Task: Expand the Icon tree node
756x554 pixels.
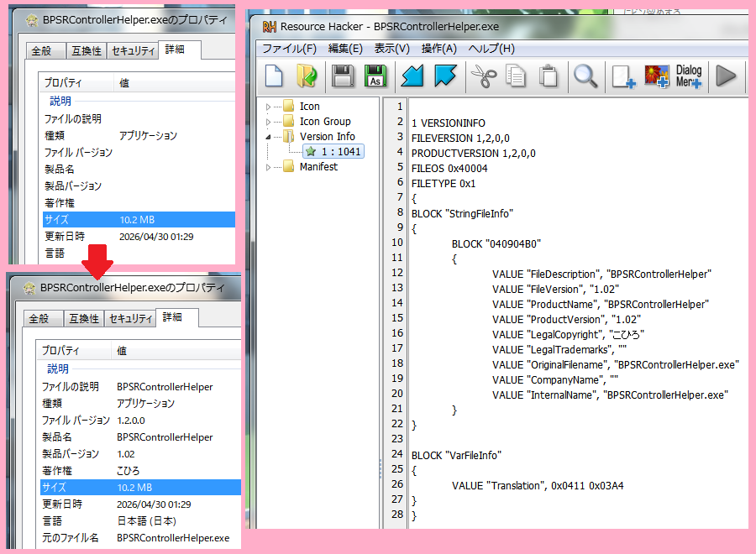Action: 269,107
